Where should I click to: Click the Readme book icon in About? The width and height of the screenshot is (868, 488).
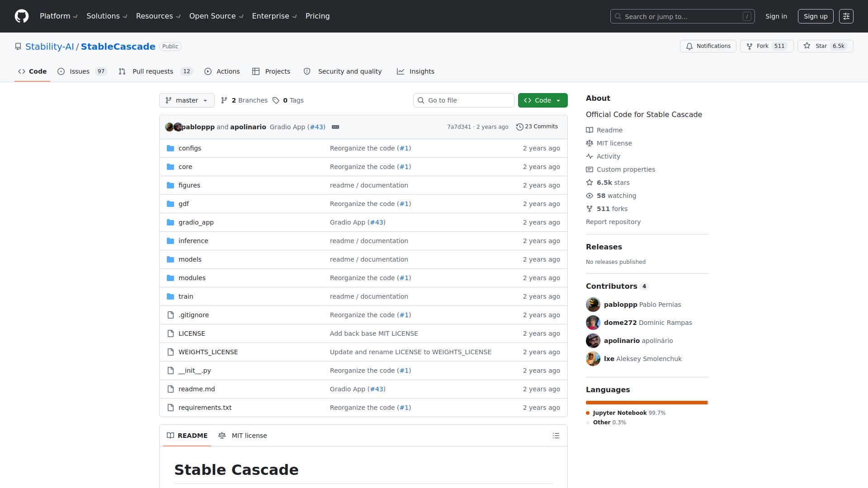590,130
